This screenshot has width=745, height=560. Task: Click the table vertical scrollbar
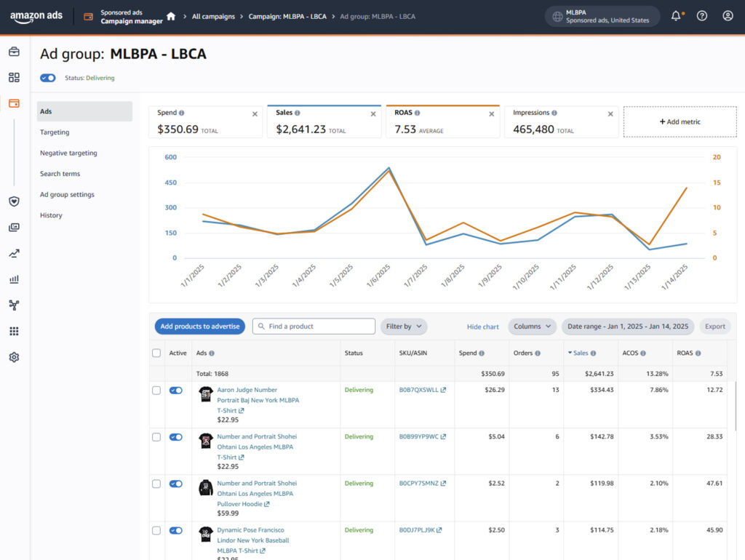(x=735, y=406)
